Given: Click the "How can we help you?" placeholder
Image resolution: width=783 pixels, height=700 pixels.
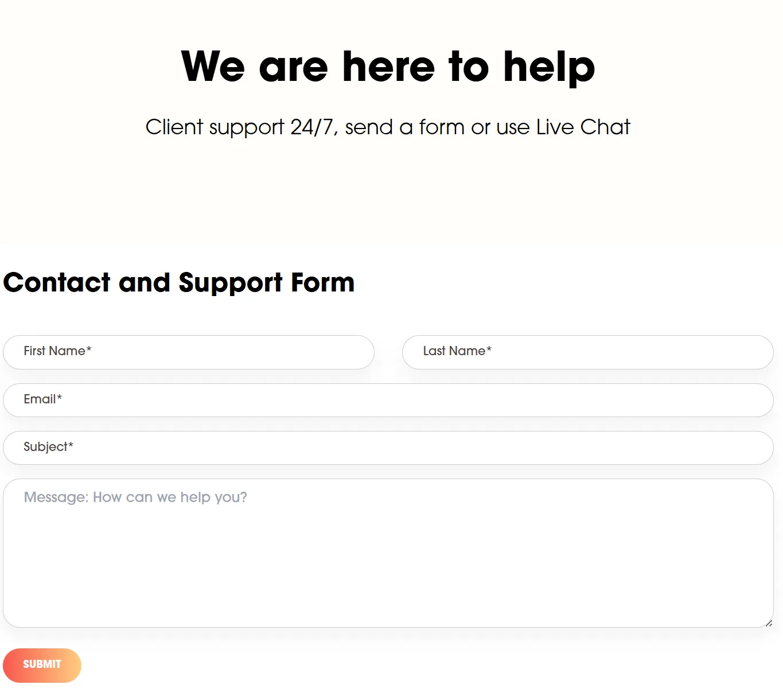Looking at the screenshot, I should [x=170, y=497].
